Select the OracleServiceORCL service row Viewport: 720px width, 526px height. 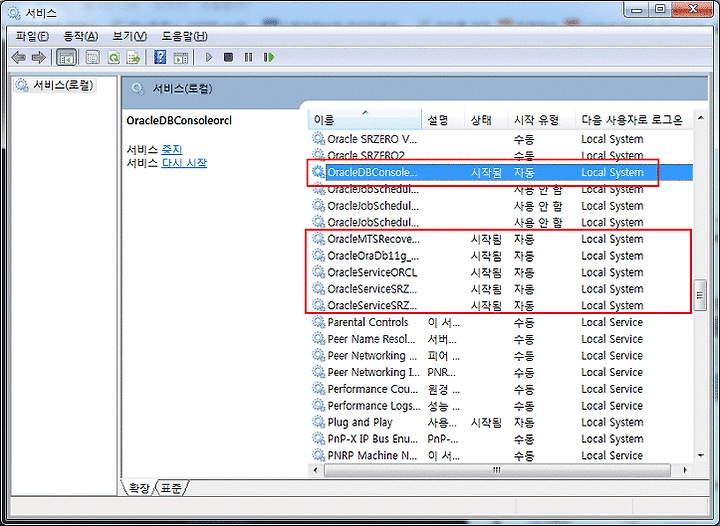coord(501,272)
